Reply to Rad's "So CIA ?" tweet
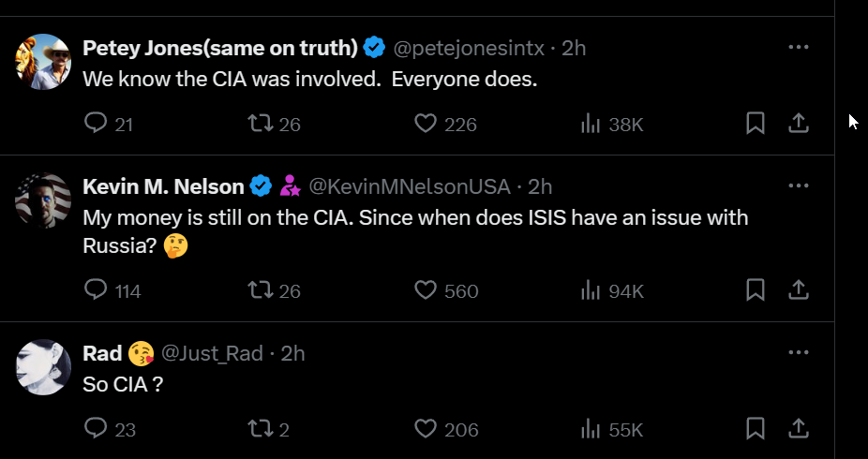This screenshot has height=459, width=868. [x=96, y=429]
